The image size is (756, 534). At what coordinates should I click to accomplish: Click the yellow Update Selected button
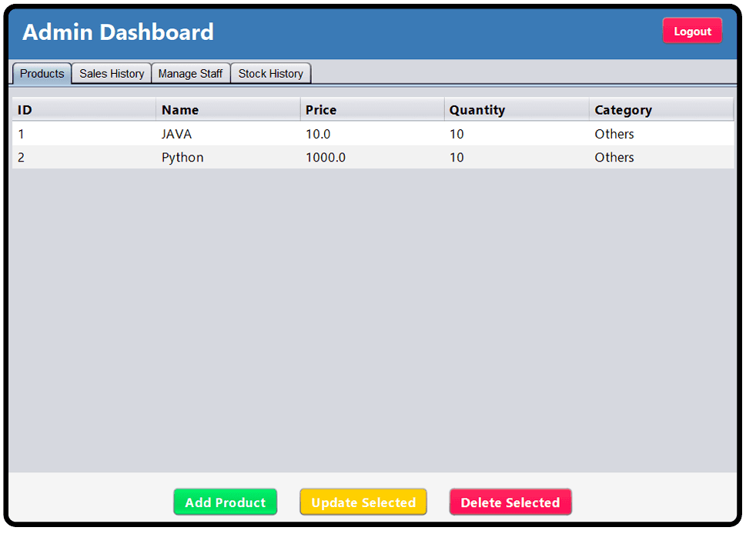coord(363,502)
